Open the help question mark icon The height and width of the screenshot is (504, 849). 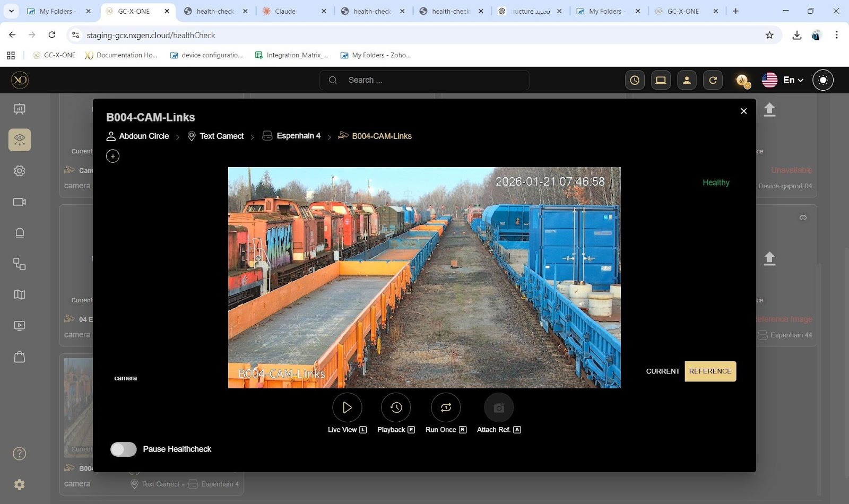click(20, 454)
